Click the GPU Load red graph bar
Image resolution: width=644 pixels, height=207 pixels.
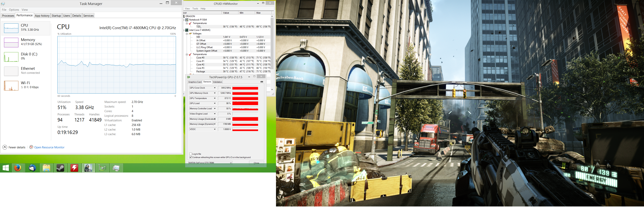[245, 103]
